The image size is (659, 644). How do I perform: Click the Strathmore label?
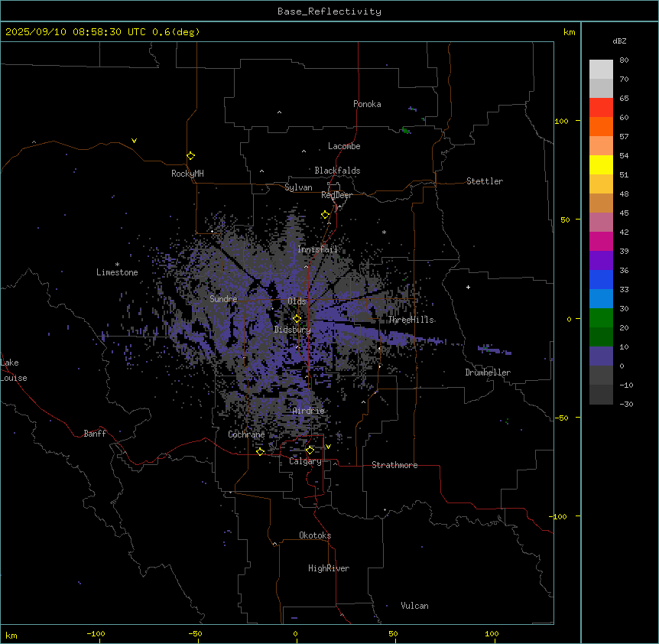click(x=394, y=465)
